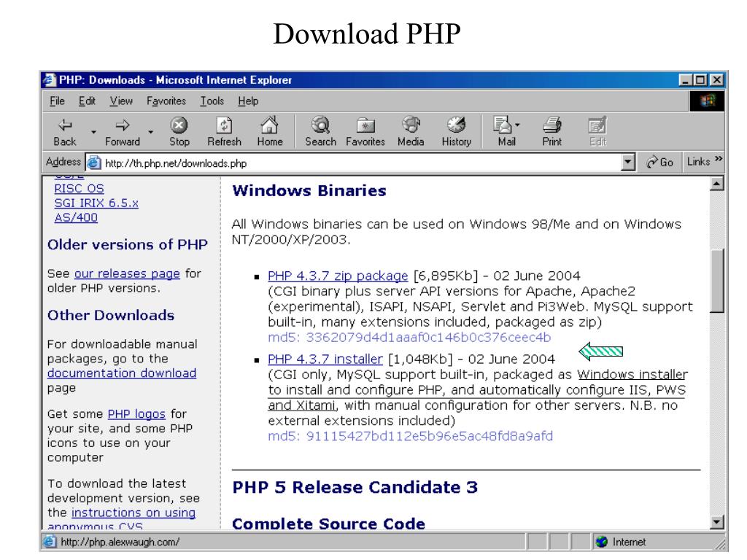Screen dimensions: 747x560
Task: Click the installer md5 hash text
Action: 410,436
